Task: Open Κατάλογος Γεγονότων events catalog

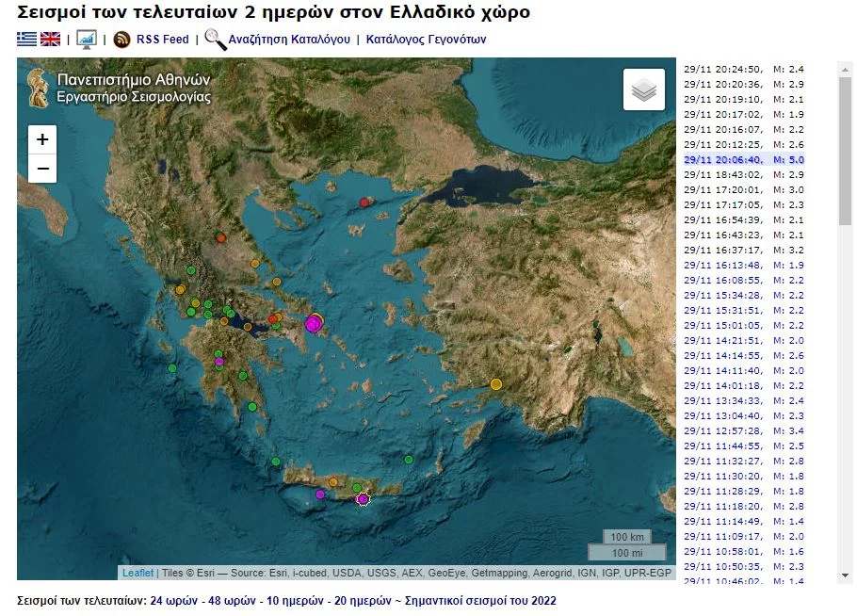Action: pos(426,40)
